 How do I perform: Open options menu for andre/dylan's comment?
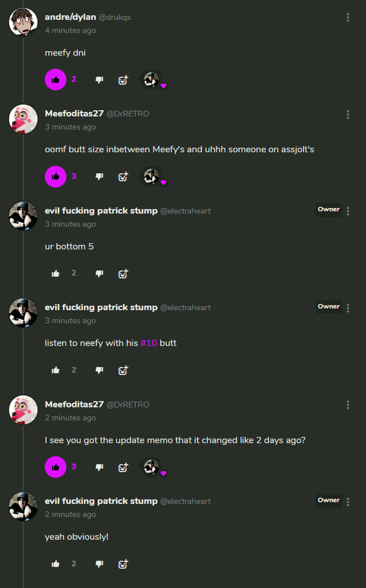348,18
